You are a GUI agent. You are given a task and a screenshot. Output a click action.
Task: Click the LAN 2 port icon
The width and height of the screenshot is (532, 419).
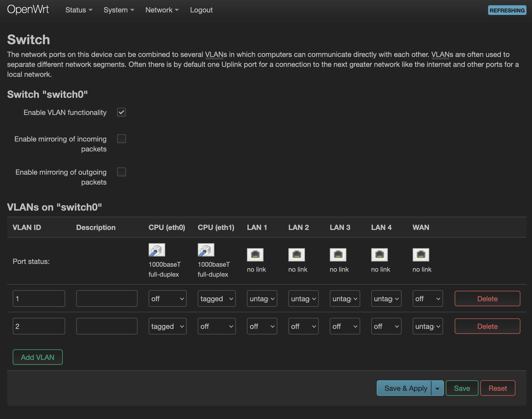pyautogui.click(x=297, y=255)
